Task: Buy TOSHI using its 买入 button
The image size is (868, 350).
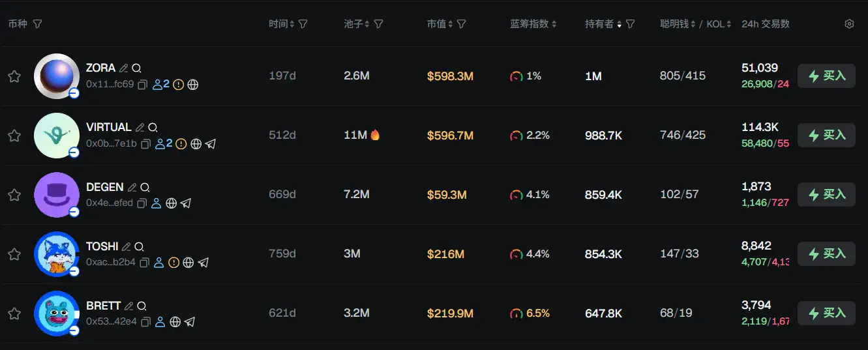Action: tap(826, 254)
